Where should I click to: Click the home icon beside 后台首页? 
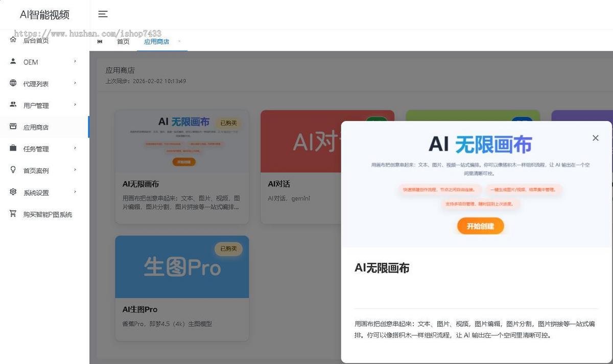tap(13, 40)
